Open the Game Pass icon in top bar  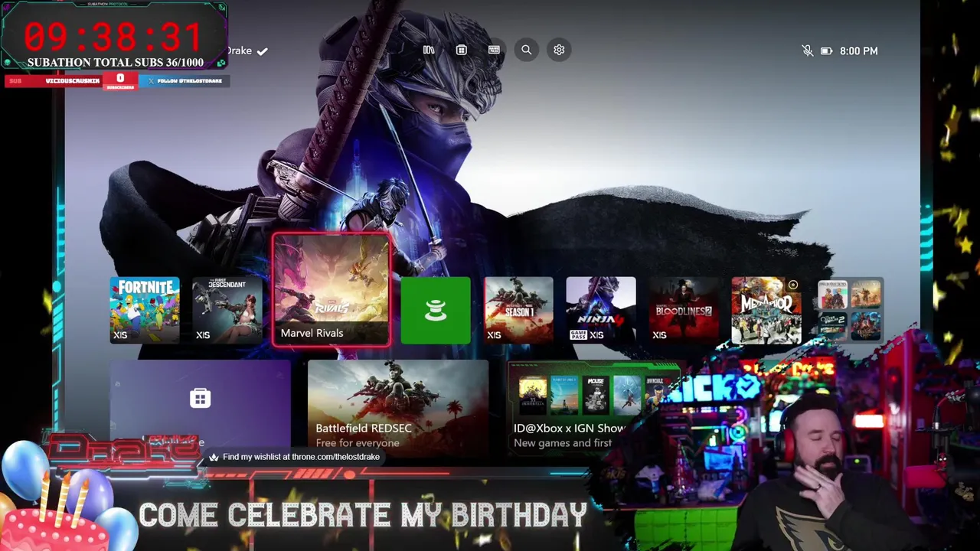coord(494,50)
